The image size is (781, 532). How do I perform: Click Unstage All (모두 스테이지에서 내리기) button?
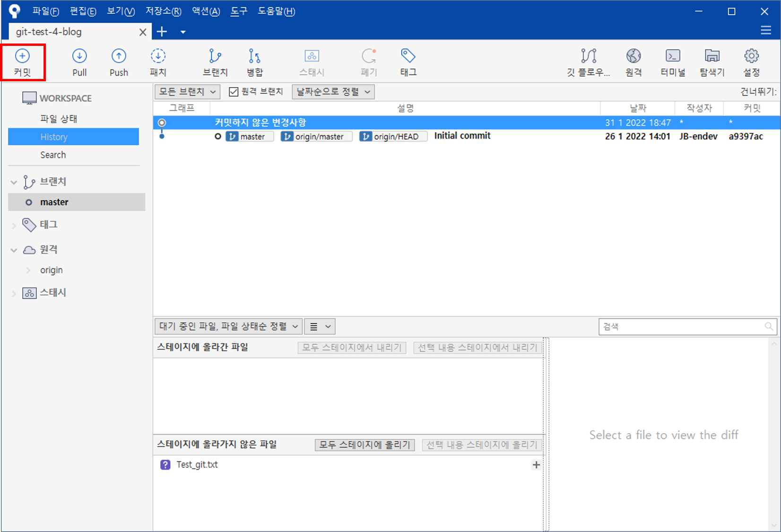pyautogui.click(x=352, y=348)
